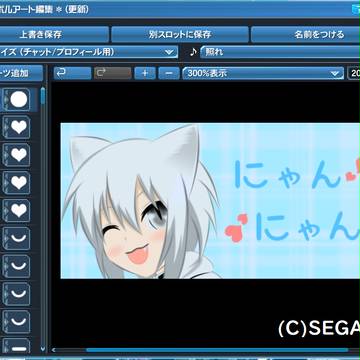
Task: Click the canvas scroll-left arrow
Action: point(53,350)
